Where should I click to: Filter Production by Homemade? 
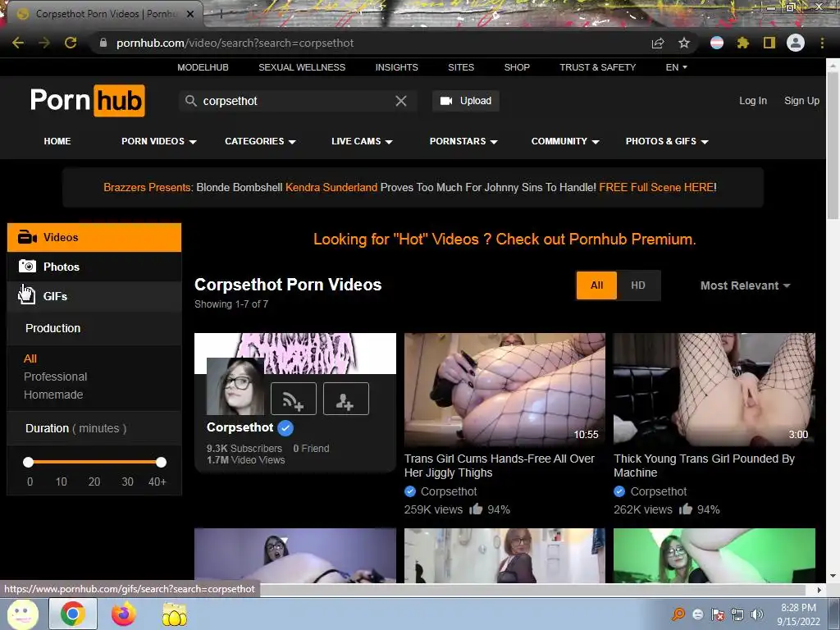[53, 395]
